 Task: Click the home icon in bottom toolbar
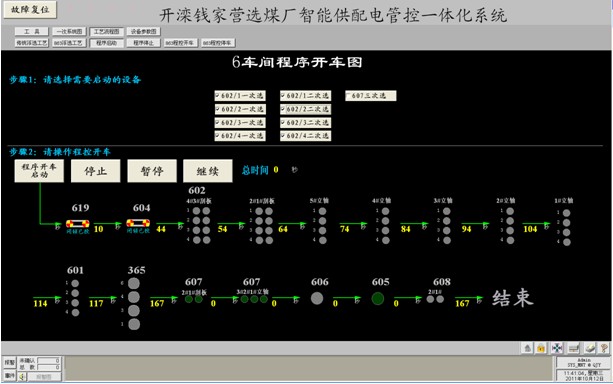point(527,347)
